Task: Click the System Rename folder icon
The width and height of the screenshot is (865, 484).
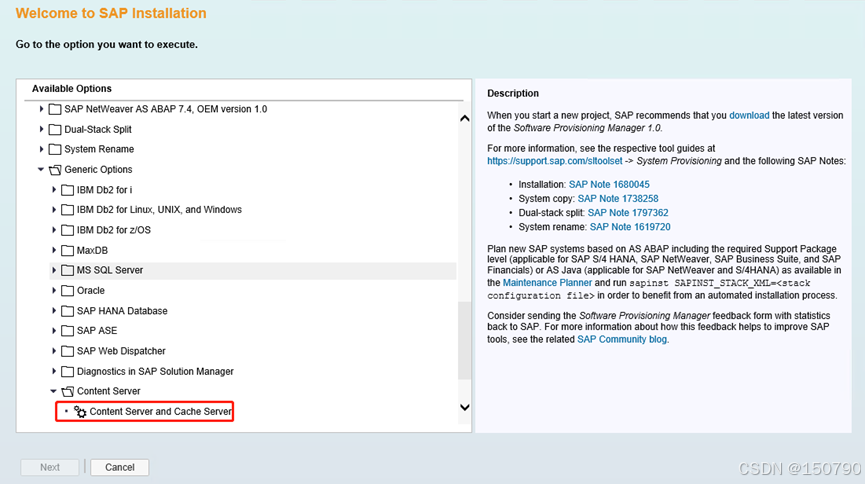Action: (55, 150)
